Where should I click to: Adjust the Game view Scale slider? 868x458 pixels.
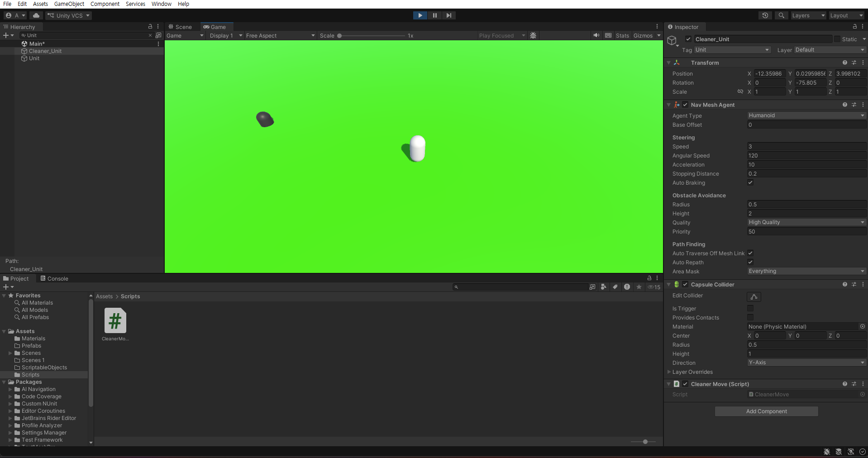(x=339, y=36)
